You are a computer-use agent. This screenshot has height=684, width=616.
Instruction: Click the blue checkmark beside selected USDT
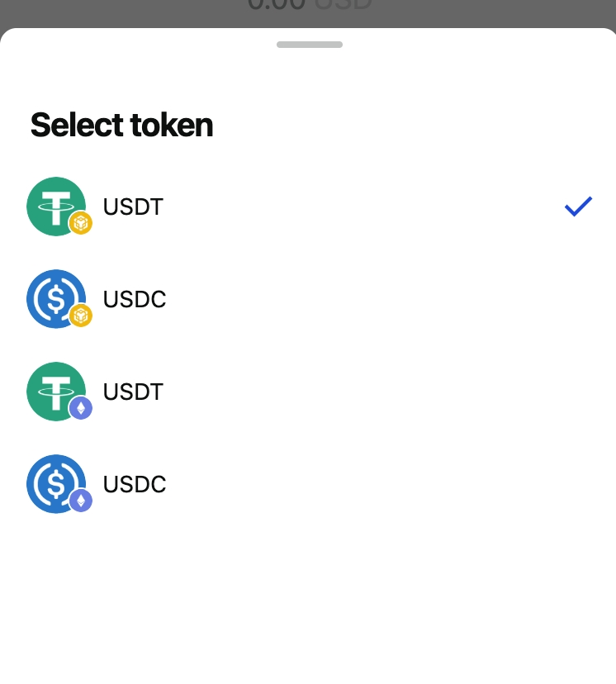tap(578, 207)
